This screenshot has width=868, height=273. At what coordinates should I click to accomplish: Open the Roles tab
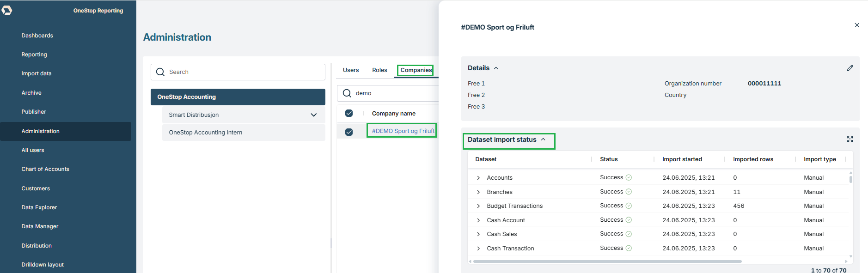tap(379, 70)
